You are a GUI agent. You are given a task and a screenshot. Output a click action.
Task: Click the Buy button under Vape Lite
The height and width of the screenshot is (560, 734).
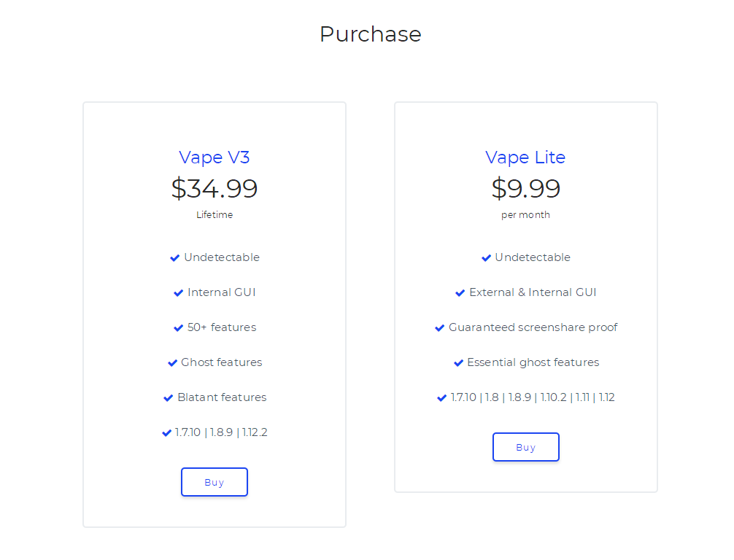(x=525, y=447)
